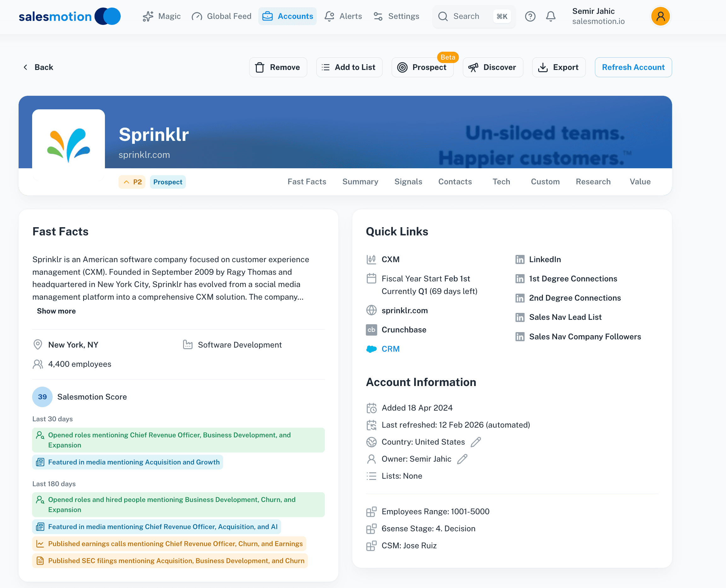
Task: Open the 180-day opened roles and hired people signal
Action: pyautogui.click(x=178, y=505)
